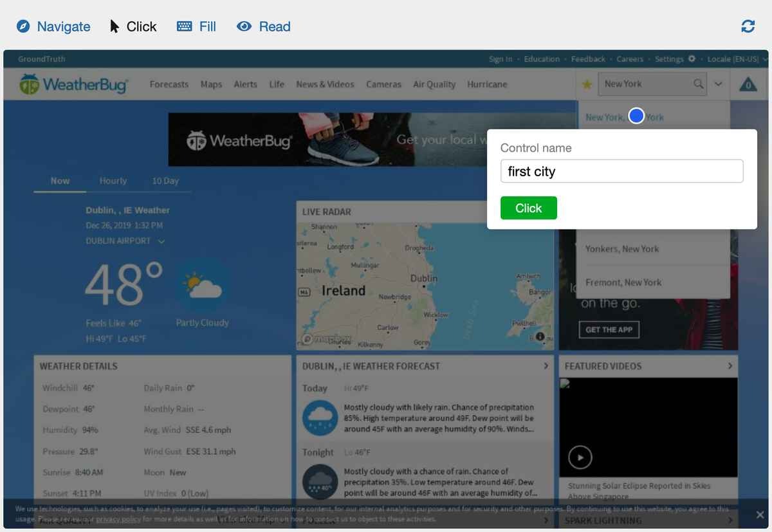Open the Maps menu
Screen dimensions: 772x532
point(211,84)
